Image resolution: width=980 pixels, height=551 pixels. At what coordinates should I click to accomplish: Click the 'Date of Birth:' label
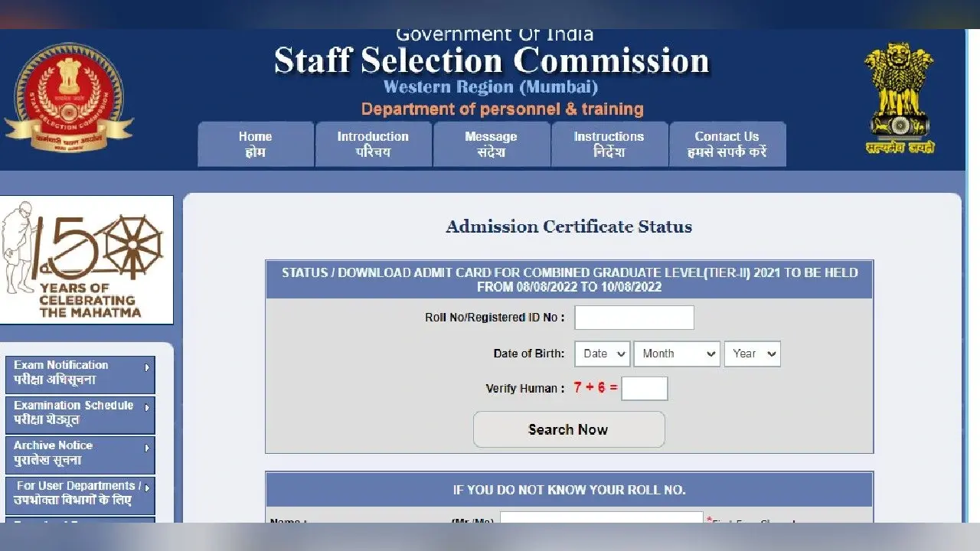pyautogui.click(x=529, y=354)
